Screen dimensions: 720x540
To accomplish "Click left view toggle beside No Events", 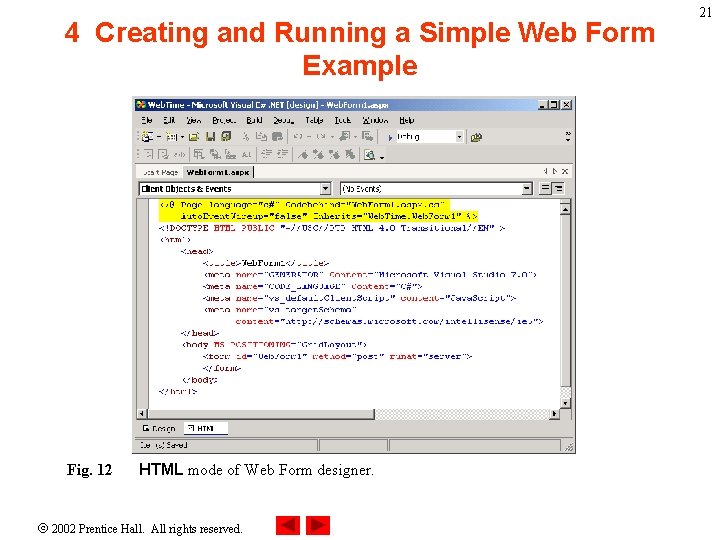I will point(545,188).
